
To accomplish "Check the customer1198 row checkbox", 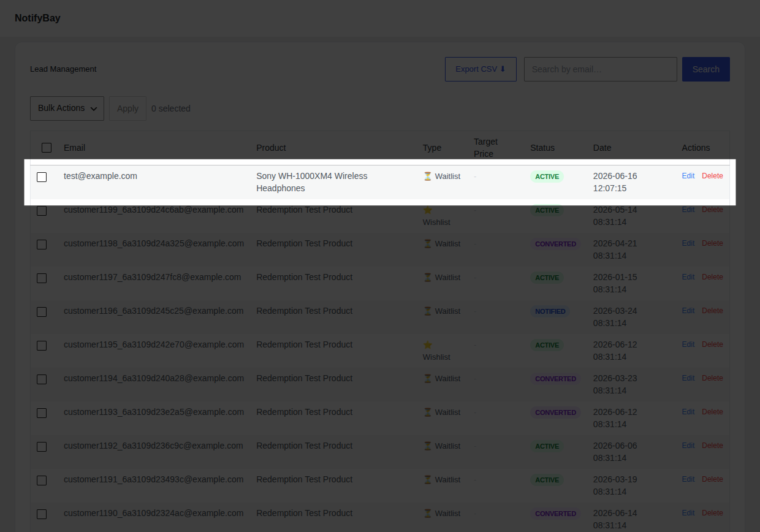I will coord(42,245).
